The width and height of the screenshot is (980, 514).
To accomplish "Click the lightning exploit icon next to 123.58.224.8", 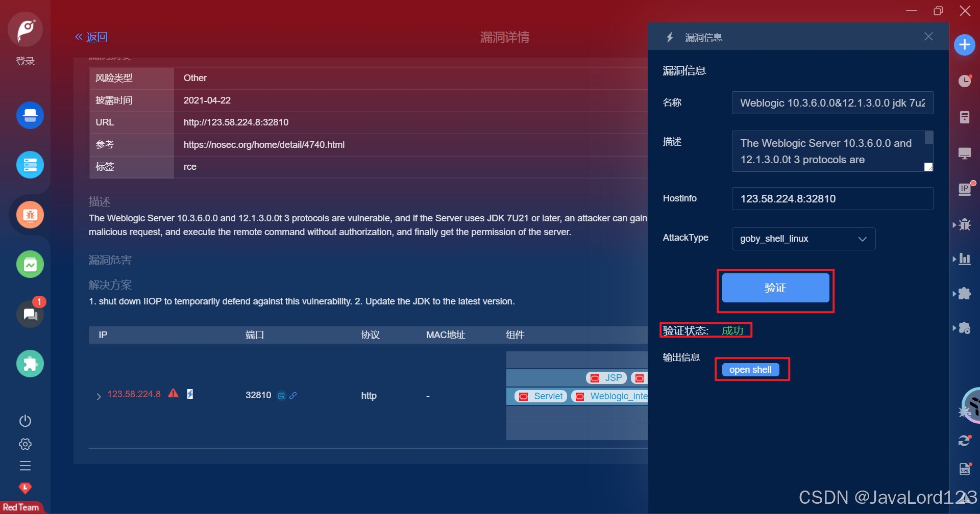I will (x=190, y=394).
